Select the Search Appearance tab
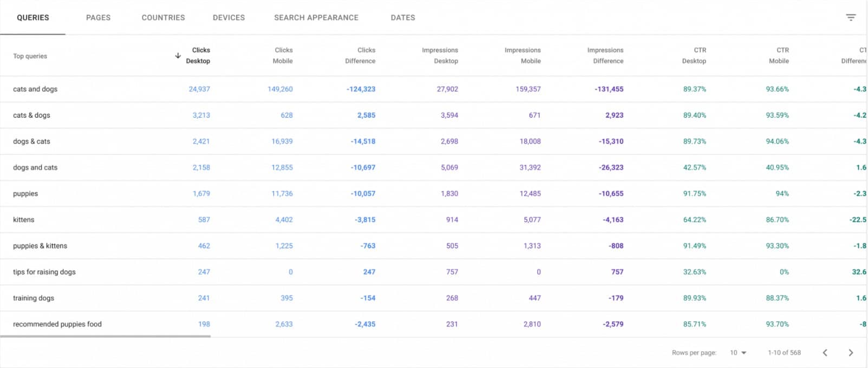 [316, 18]
